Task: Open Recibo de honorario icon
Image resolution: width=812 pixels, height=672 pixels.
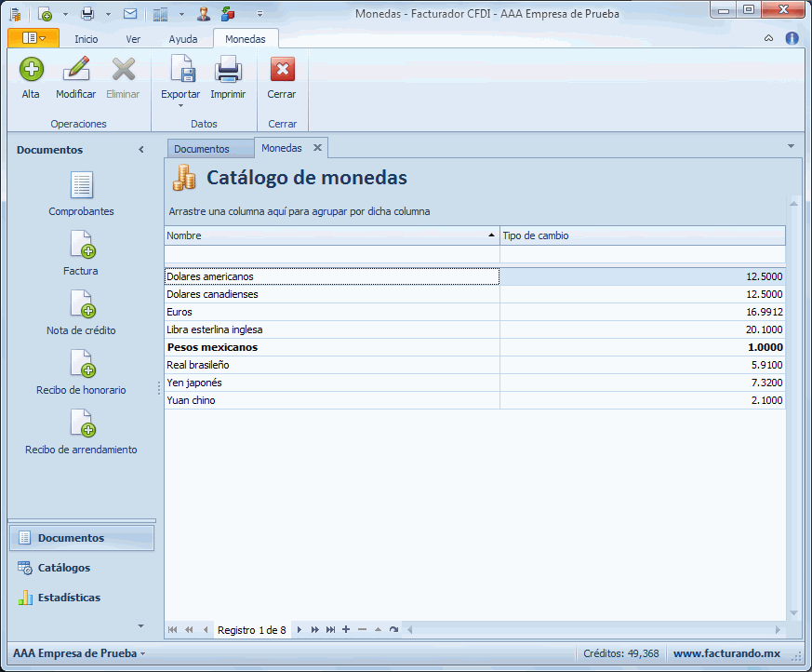Action: [82, 365]
